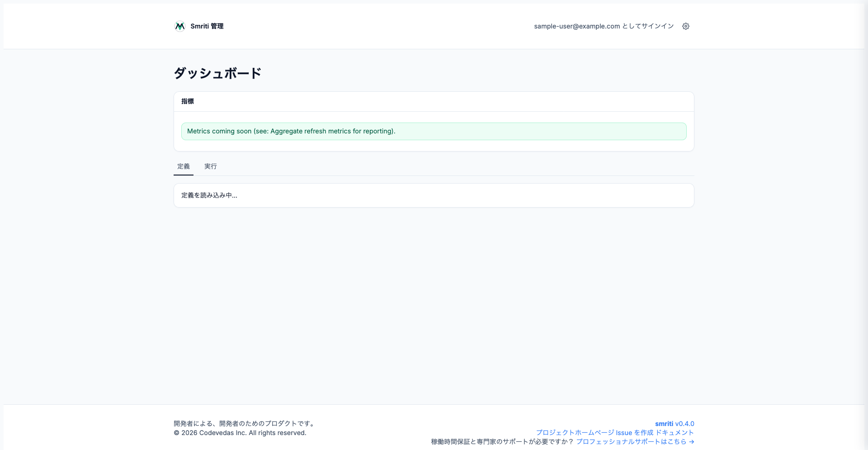Viewport: 868px width, 450px height.
Task: Click the 定義を読み込み中... loading panel
Action: [x=434, y=195]
